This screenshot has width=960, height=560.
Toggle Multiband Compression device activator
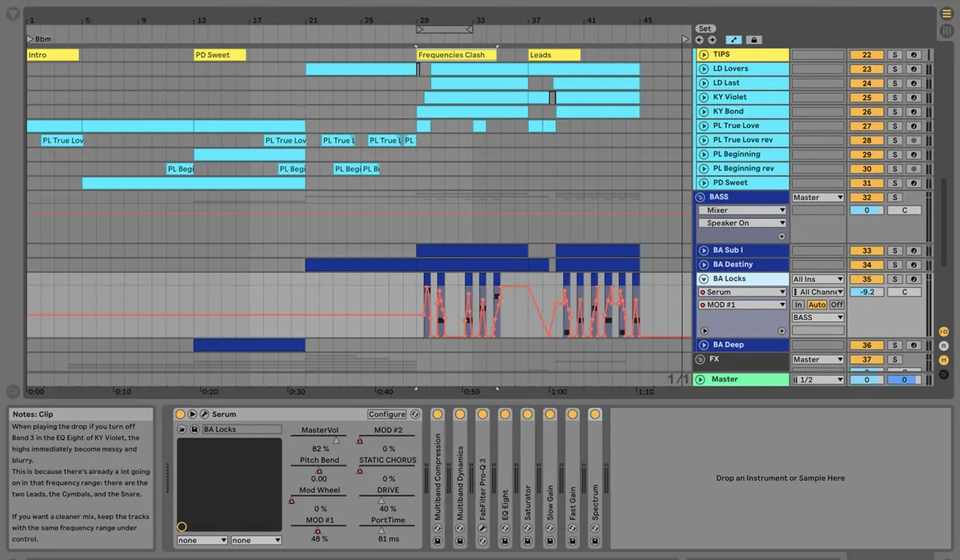[x=438, y=414]
